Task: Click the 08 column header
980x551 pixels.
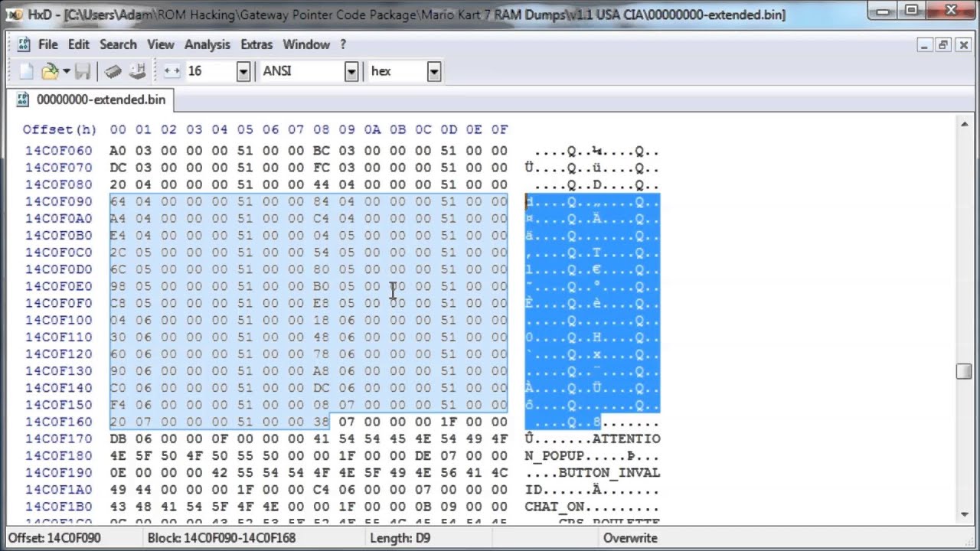Action: tap(322, 129)
